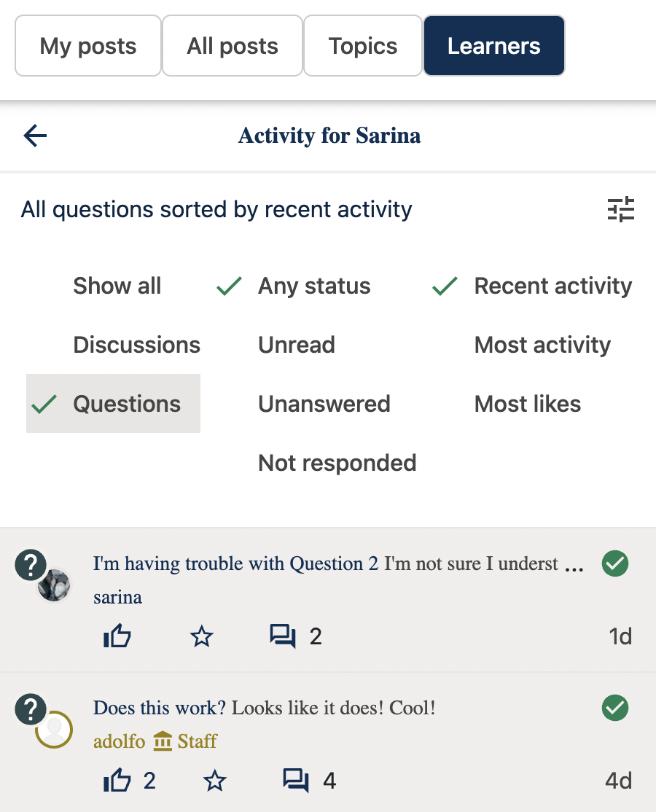Like adolfo's 'Does this work?' post
The image size is (656, 812).
pyautogui.click(x=117, y=781)
